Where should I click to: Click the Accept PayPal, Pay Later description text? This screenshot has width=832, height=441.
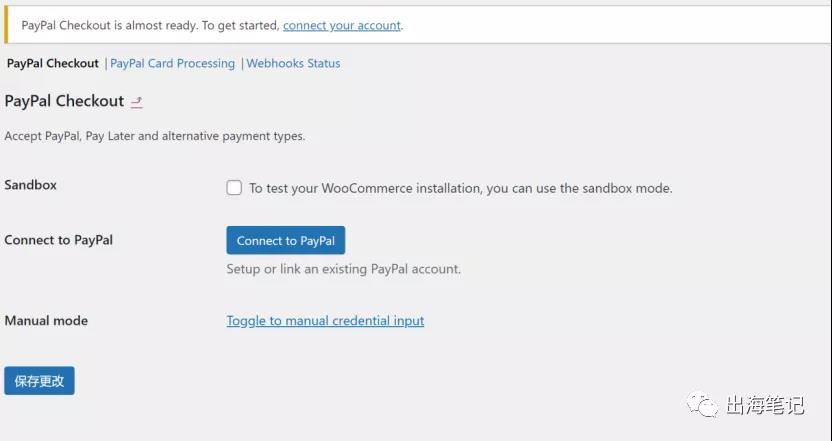(154, 136)
